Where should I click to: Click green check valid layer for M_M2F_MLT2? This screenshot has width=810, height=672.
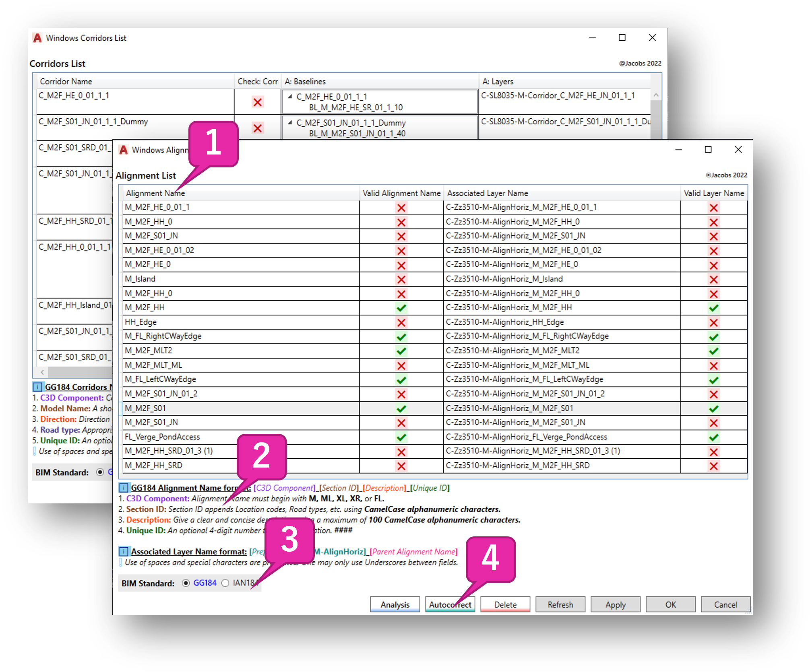point(714,351)
